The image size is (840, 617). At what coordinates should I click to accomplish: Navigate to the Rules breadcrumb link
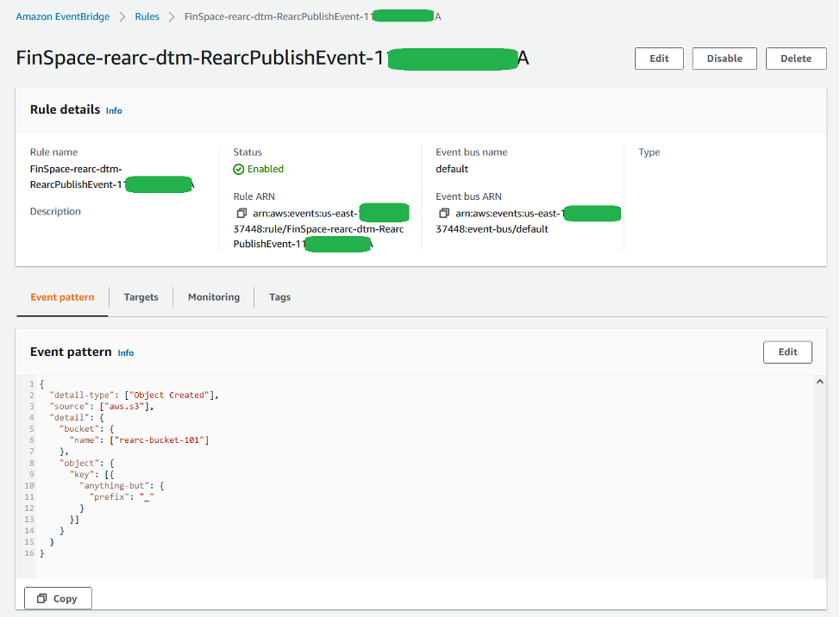click(x=147, y=16)
